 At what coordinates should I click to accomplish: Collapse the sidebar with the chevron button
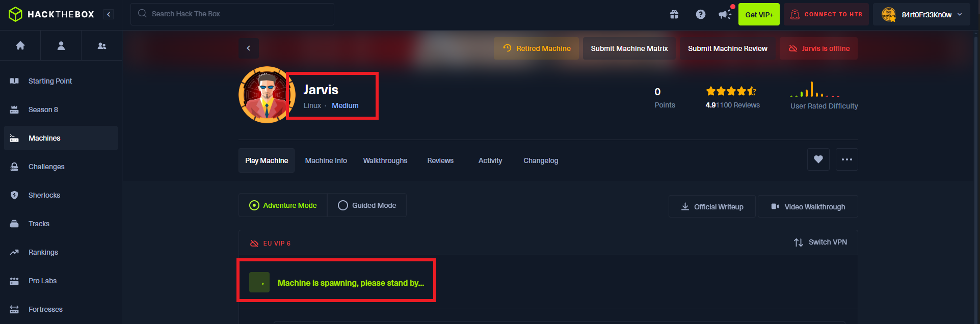pyautogui.click(x=109, y=14)
